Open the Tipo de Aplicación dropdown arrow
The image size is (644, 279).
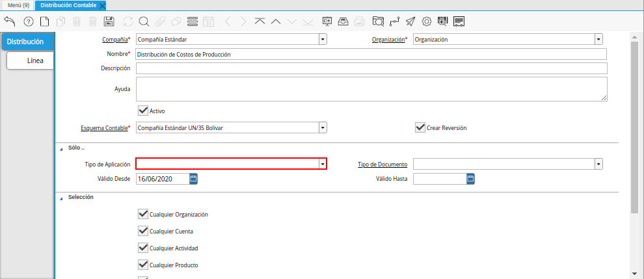point(323,164)
